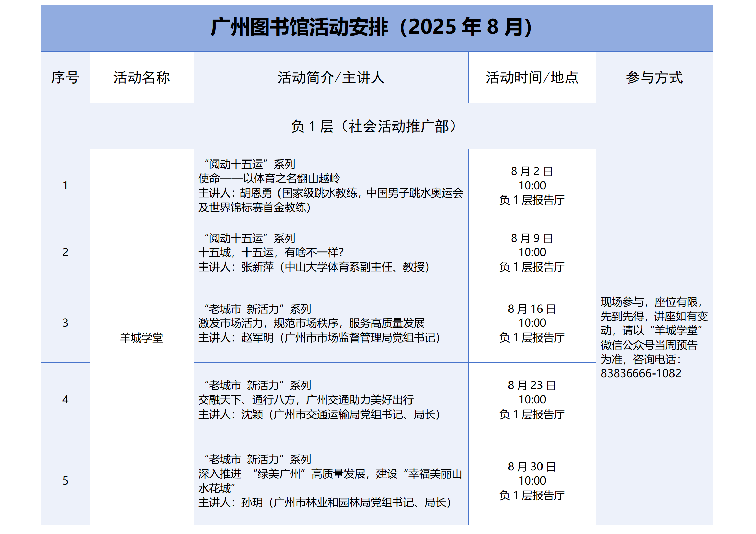Click 10:00 in the 8月9日 cell
Image resolution: width=756 pixels, height=534 pixels.
(x=532, y=252)
